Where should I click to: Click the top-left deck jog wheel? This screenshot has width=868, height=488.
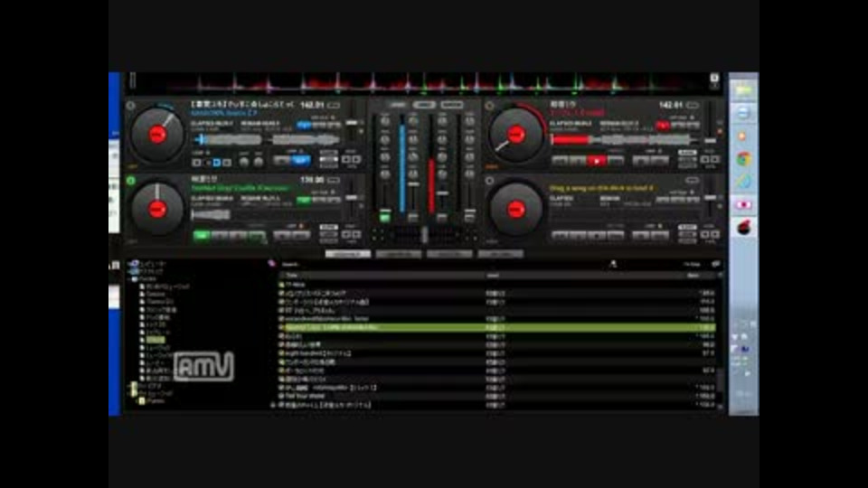pos(157,135)
